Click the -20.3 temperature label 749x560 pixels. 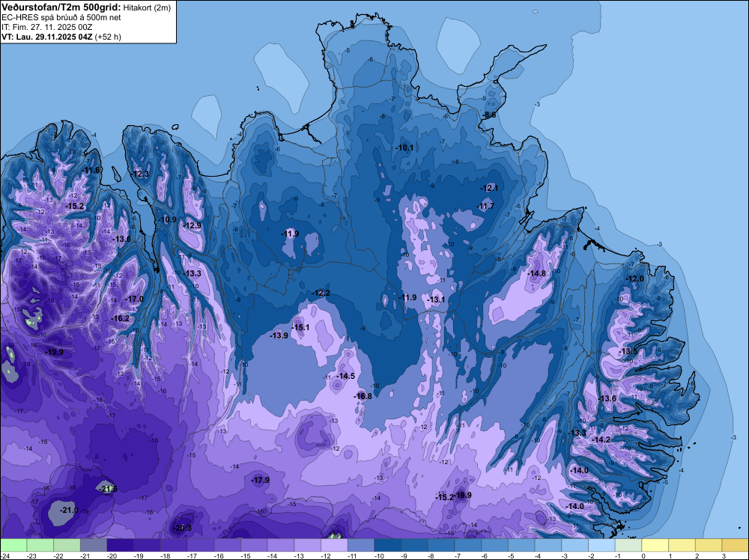183,528
